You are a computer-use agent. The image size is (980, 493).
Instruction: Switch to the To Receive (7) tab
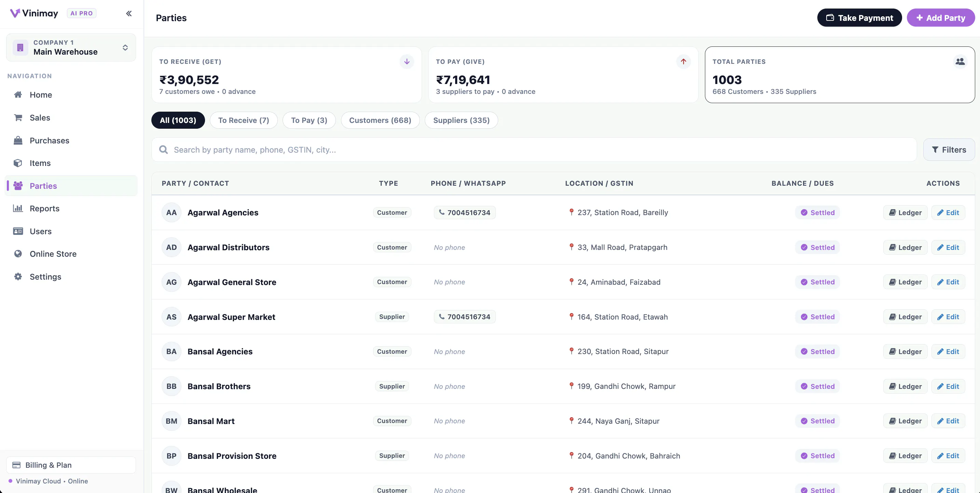(x=244, y=120)
